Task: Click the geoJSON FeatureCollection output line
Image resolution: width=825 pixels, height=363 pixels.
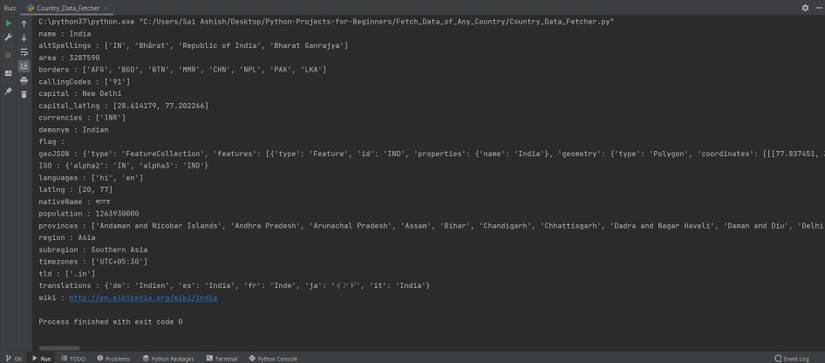Action: [x=431, y=154]
